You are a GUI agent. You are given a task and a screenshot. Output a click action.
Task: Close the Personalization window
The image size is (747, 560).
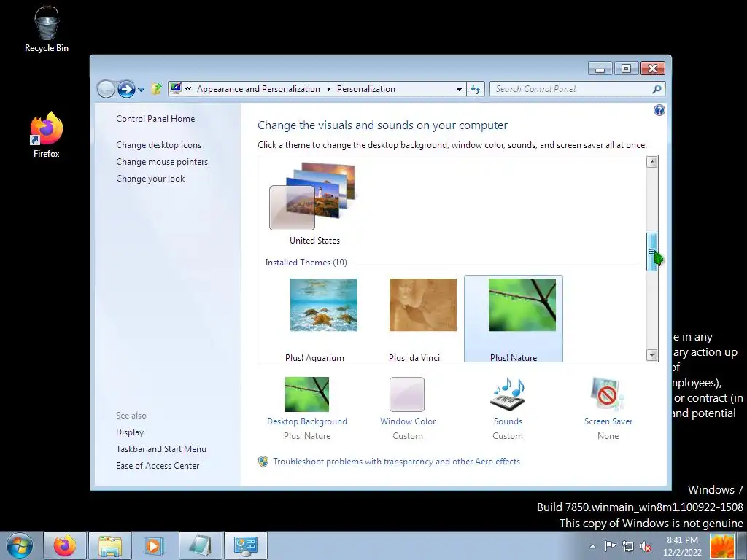(x=652, y=69)
